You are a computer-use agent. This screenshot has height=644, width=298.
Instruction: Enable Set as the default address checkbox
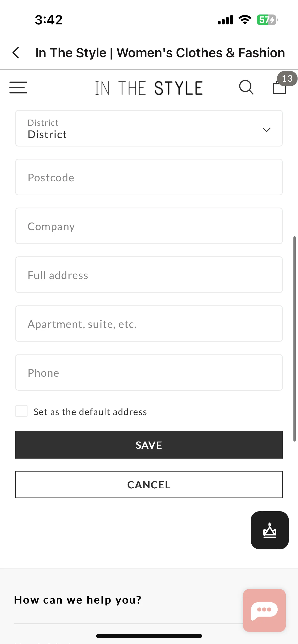21,411
